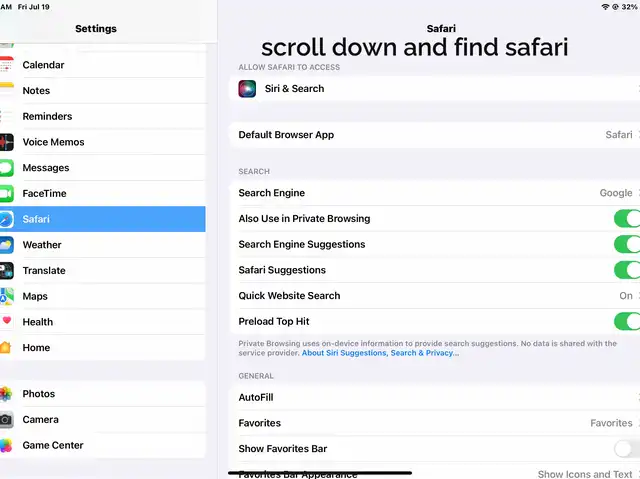Screen dimensions: 640x479
Task: Disable Also Use in Private Browsing
Action: click(x=626, y=219)
